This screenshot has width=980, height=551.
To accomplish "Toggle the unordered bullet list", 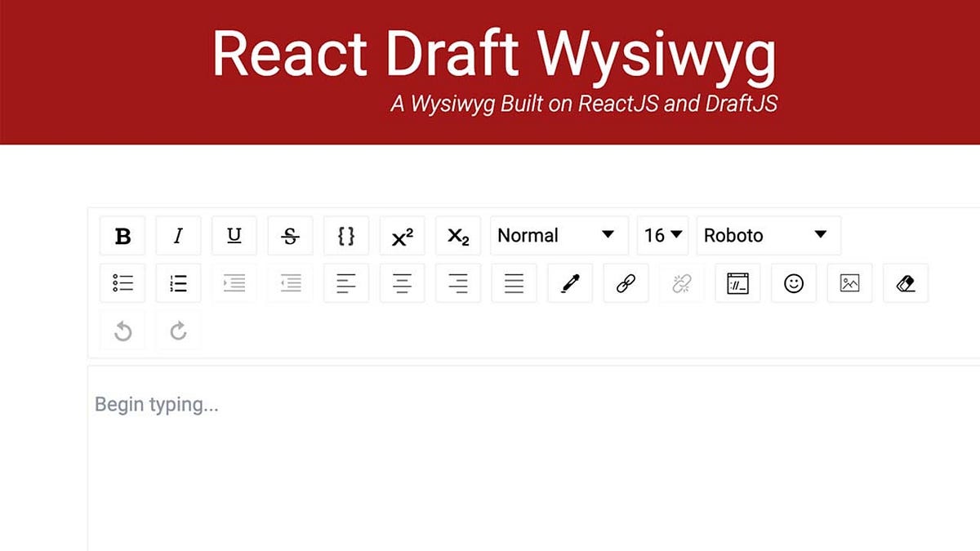I will pyautogui.click(x=122, y=283).
